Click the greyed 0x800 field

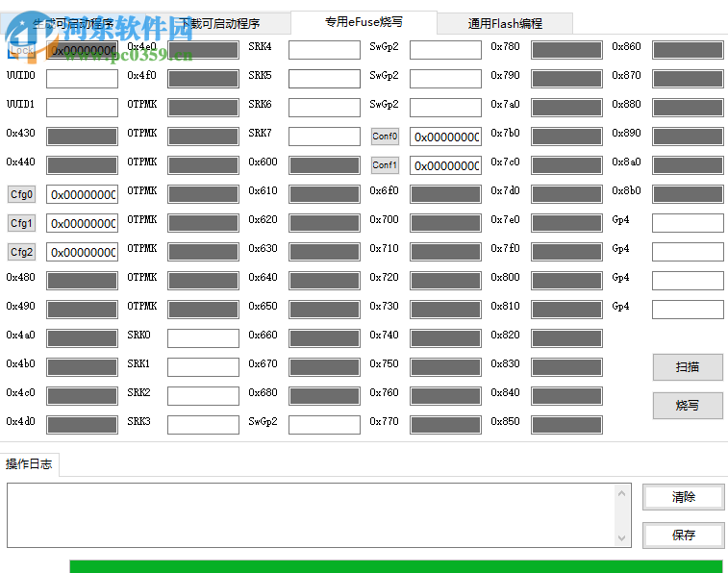(x=566, y=281)
